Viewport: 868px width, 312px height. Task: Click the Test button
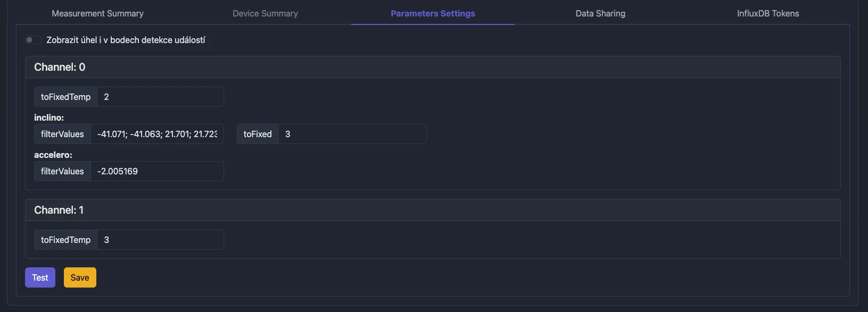40,277
